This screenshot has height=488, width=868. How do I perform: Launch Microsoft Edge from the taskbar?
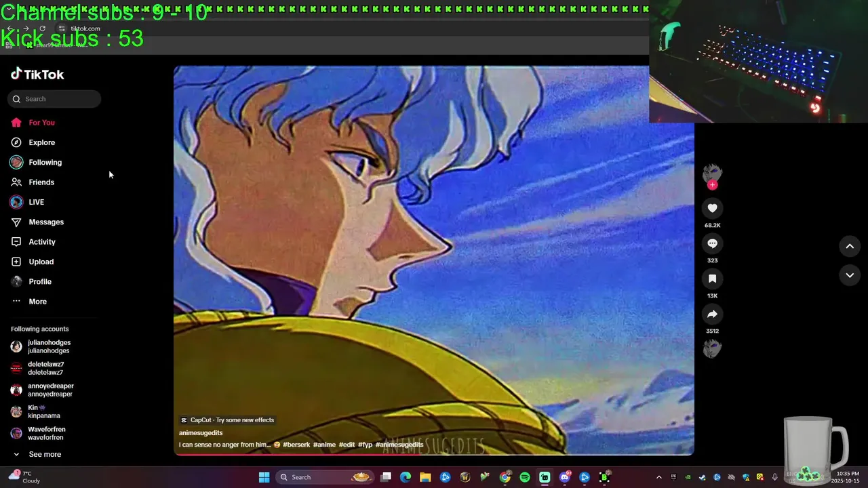pos(406,477)
